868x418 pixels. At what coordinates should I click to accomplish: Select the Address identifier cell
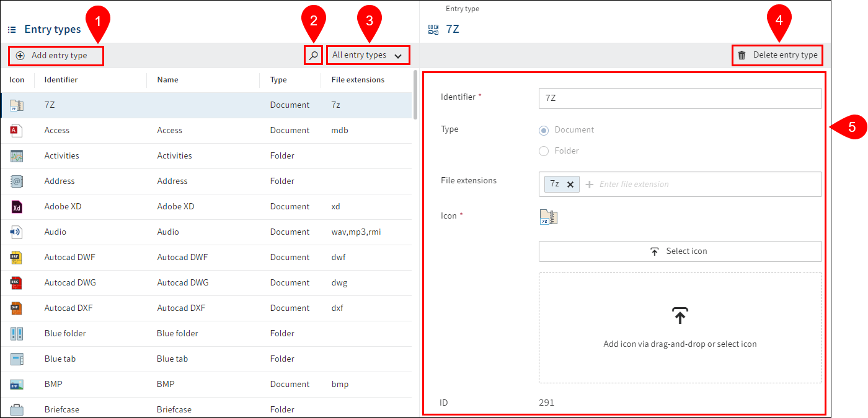[60, 181]
